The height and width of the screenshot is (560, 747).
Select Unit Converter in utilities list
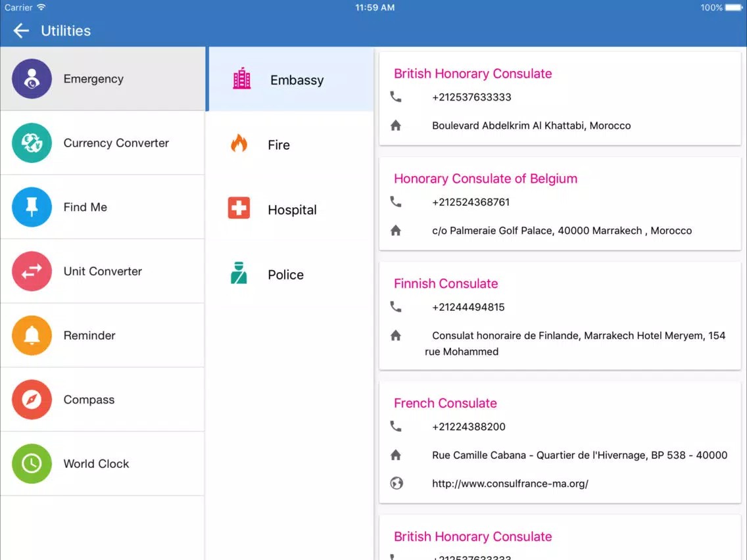(x=103, y=271)
